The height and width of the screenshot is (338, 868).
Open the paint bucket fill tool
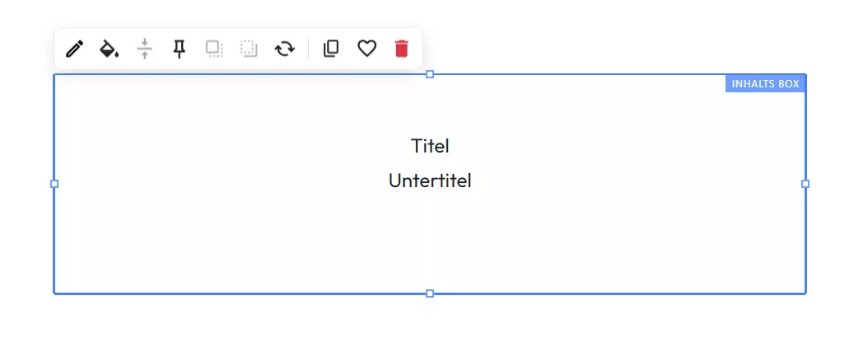[109, 49]
